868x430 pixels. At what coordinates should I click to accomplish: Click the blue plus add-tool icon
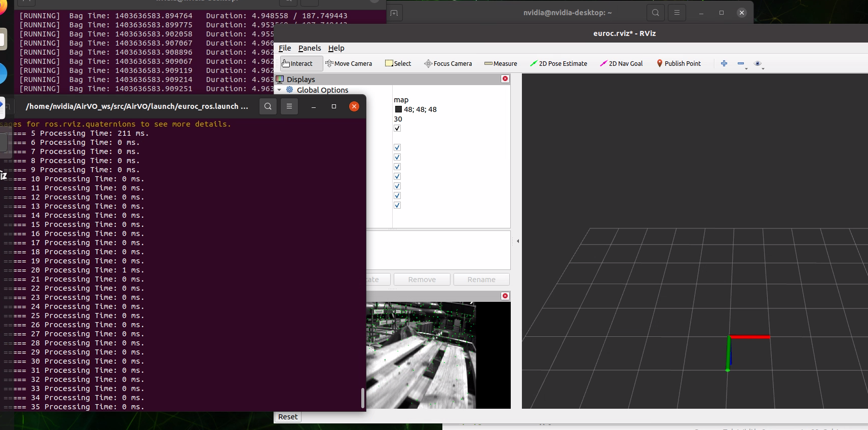coord(724,63)
